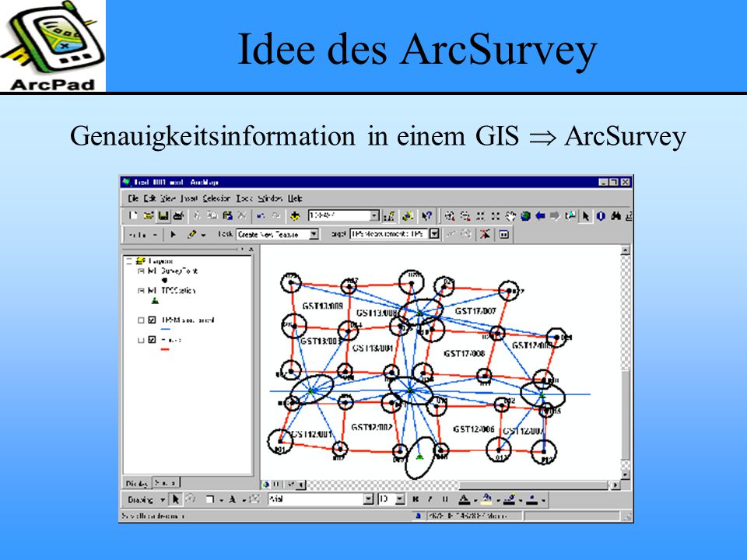Screen dimensions: 747x560
Task: Click the map horizontal scrollbar right arrow
Action: point(615,485)
